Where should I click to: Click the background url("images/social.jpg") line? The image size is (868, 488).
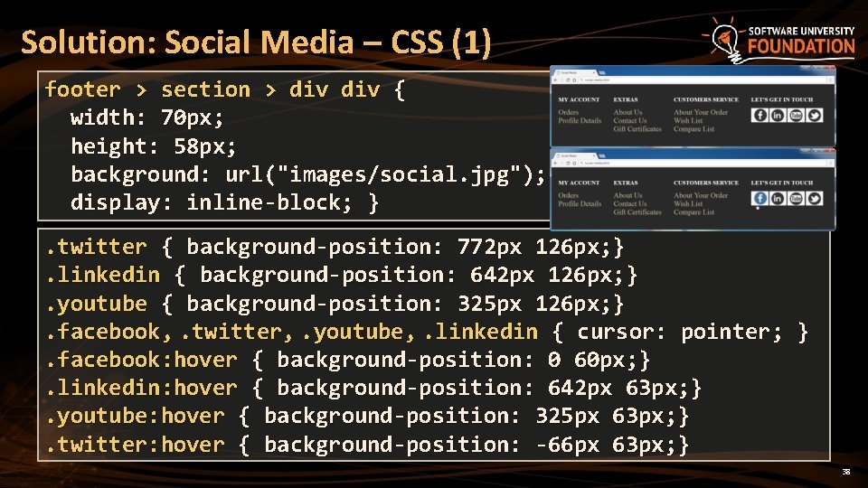pyautogui.click(x=307, y=174)
